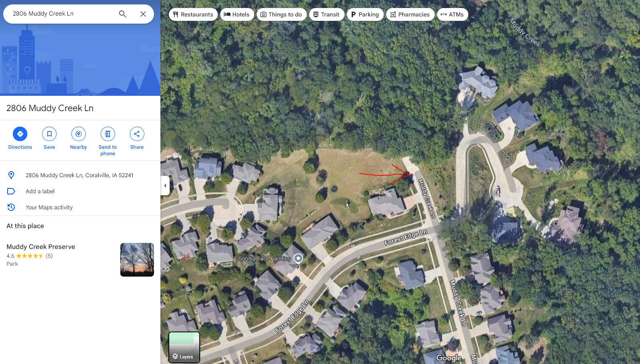The image size is (640, 364).
Task: Show Things to do on the map
Action: click(x=282, y=14)
